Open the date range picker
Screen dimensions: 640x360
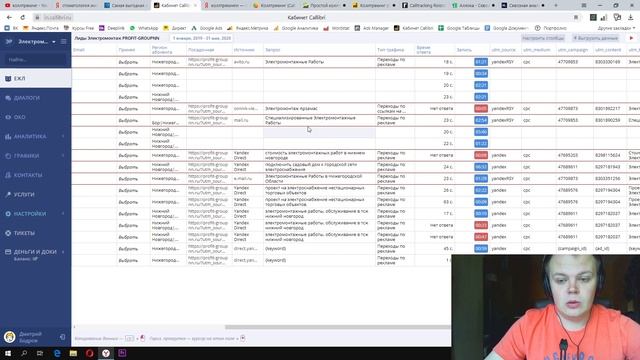[202, 38]
